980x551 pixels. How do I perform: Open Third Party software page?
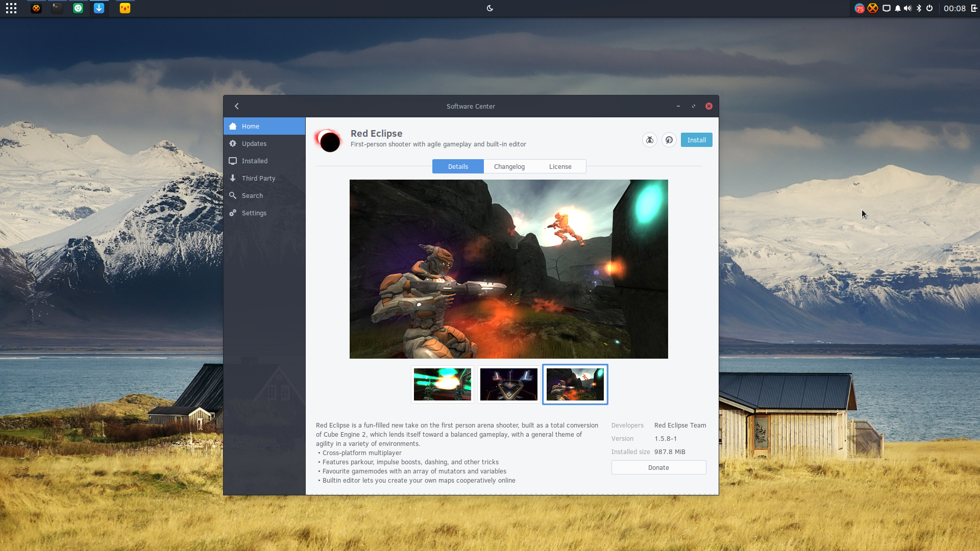coord(264,178)
